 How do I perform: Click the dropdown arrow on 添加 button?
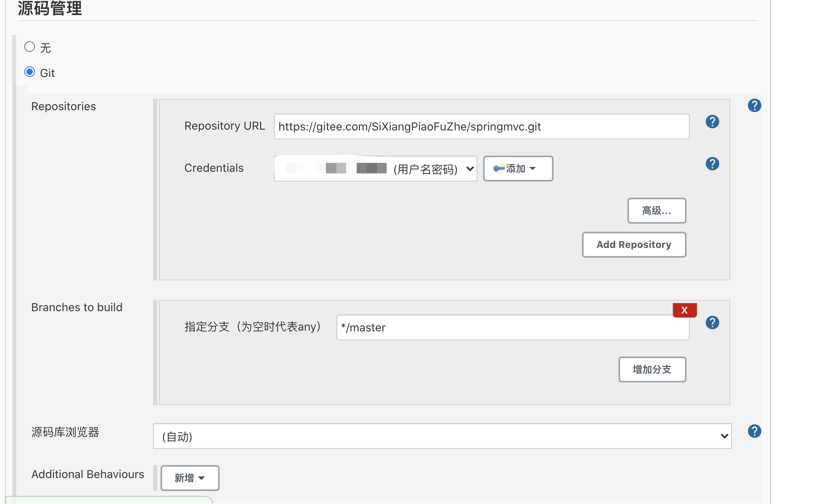[x=533, y=169]
